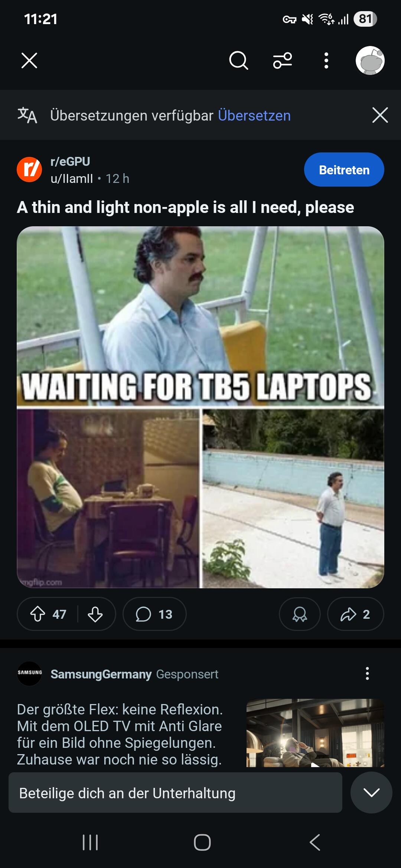Share the post via arrow icon
The width and height of the screenshot is (401, 868).
point(355,614)
